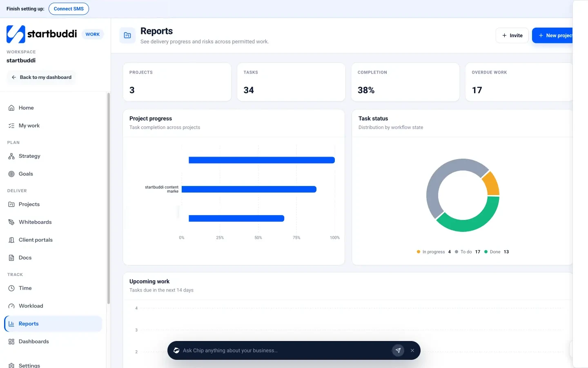
Task: Open the Strategy section
Action: pos(53,156)
